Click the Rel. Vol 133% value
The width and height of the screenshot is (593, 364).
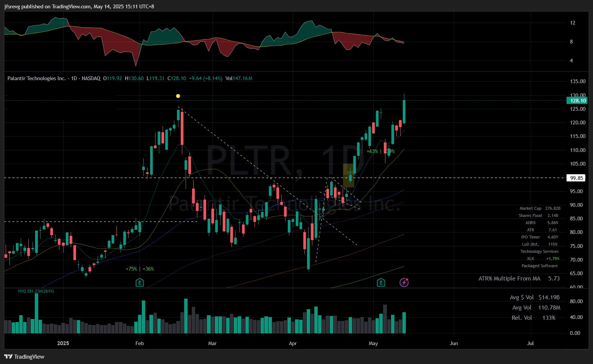tap(549, 318)
